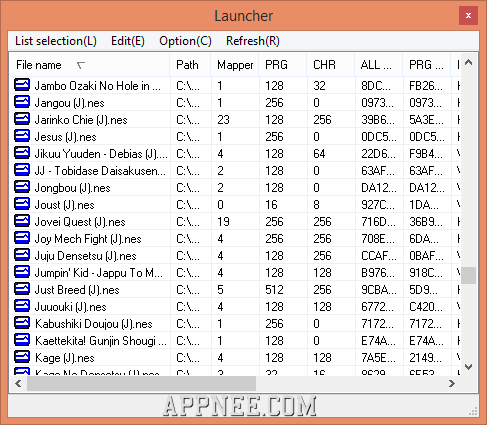Open the Option(C) menu

pos(185,41)
